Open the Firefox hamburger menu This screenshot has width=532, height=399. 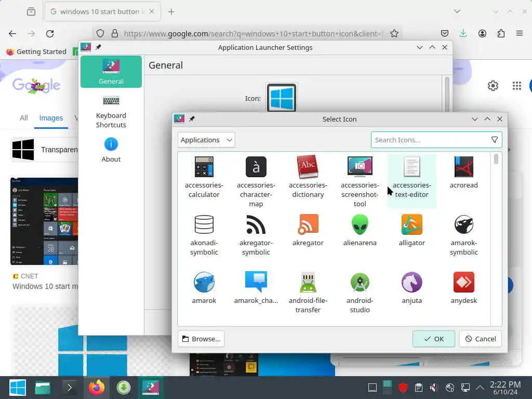pyautogui.click(x=519, y=33)
